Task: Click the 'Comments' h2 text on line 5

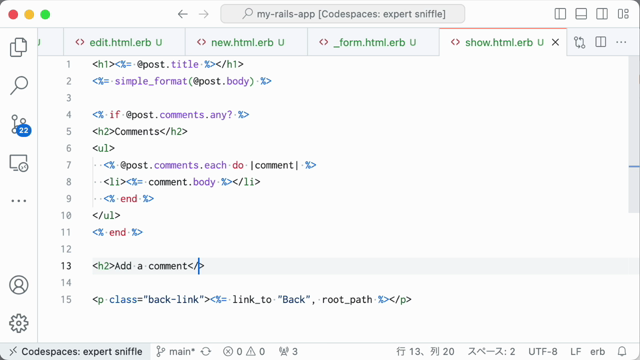Action: pyautogui.click(x=137, y=132)
